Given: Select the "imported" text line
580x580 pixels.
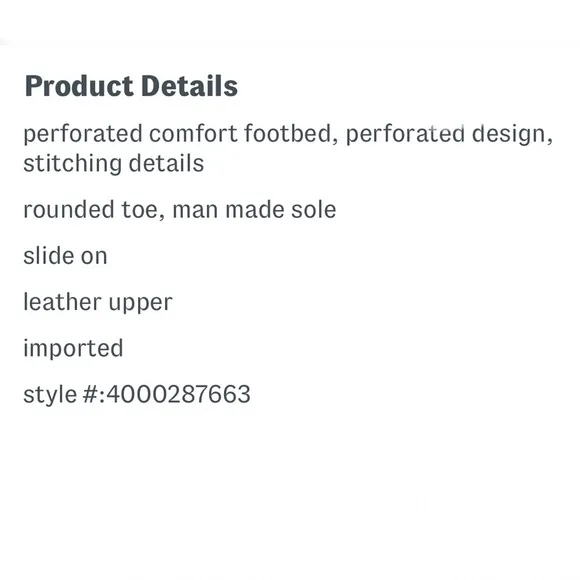Looking at the screenshot, I should tap(73, 349).
